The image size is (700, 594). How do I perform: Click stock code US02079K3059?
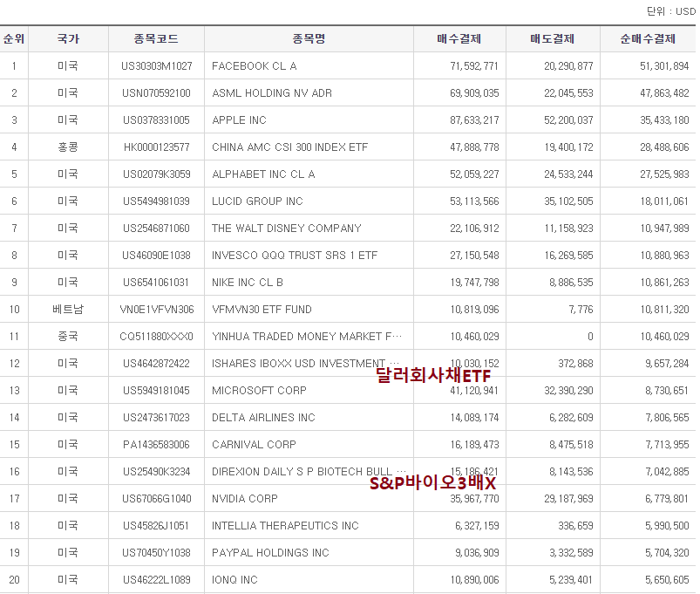tap(157, 174)
